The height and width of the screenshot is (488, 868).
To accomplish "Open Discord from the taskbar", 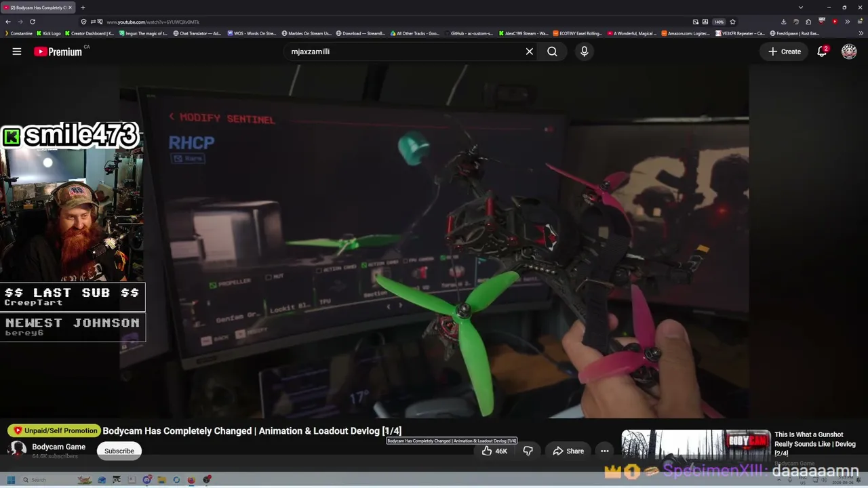I will 146,480.
